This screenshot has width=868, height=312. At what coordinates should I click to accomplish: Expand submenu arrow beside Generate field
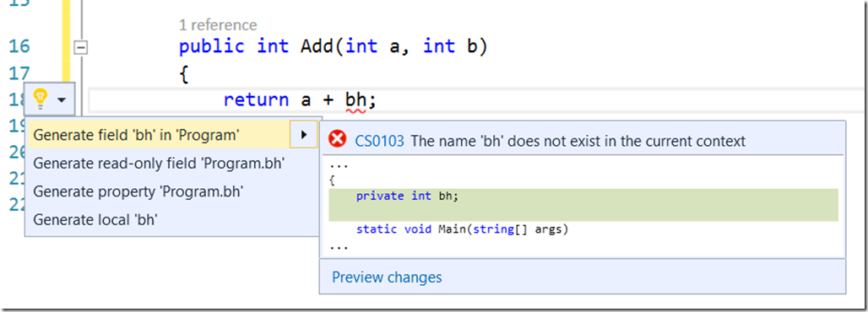click(x=303, y=134)
